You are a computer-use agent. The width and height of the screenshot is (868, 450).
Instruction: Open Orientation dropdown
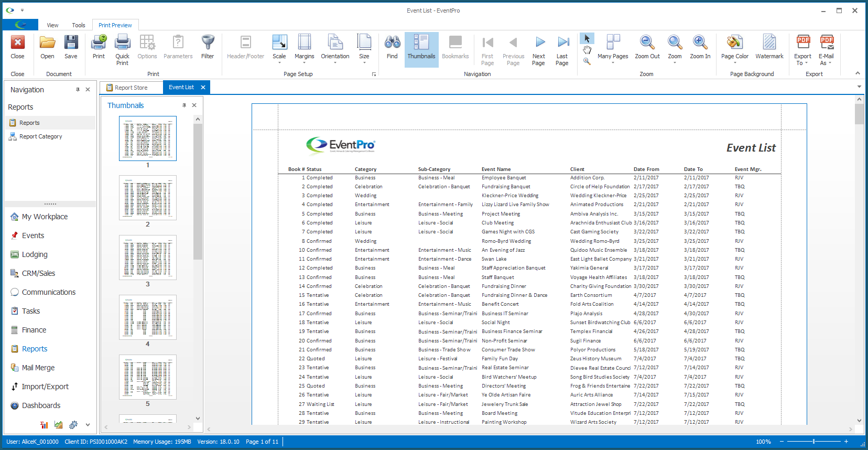tap(335, 50)
